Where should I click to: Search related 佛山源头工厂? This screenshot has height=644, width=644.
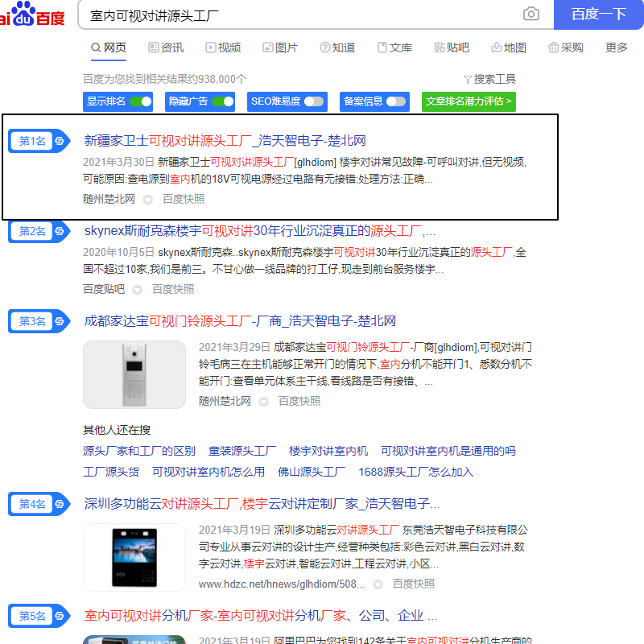[312, 472]
